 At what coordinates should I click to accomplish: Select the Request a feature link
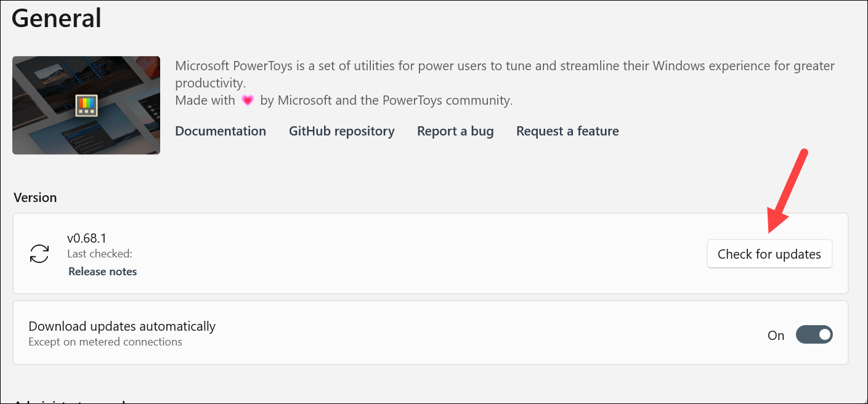(x=567, y=131)
